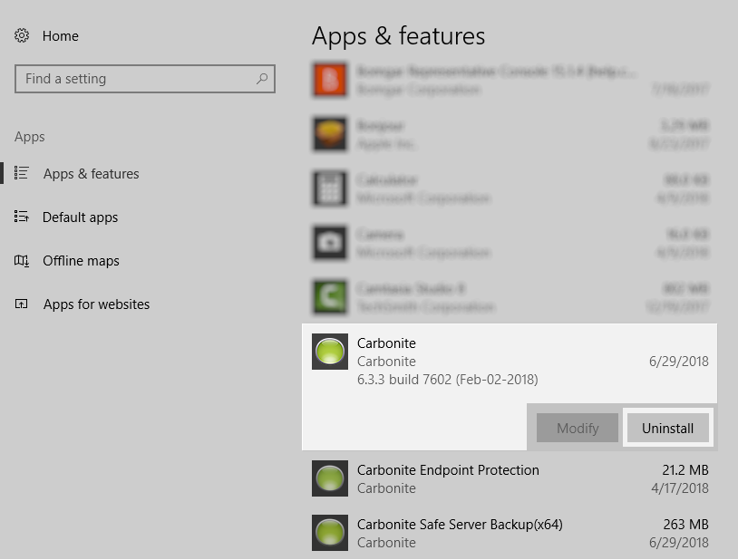Go to Default apps in the sidebar
Screen dimensions: 738x560
[80, 217]
